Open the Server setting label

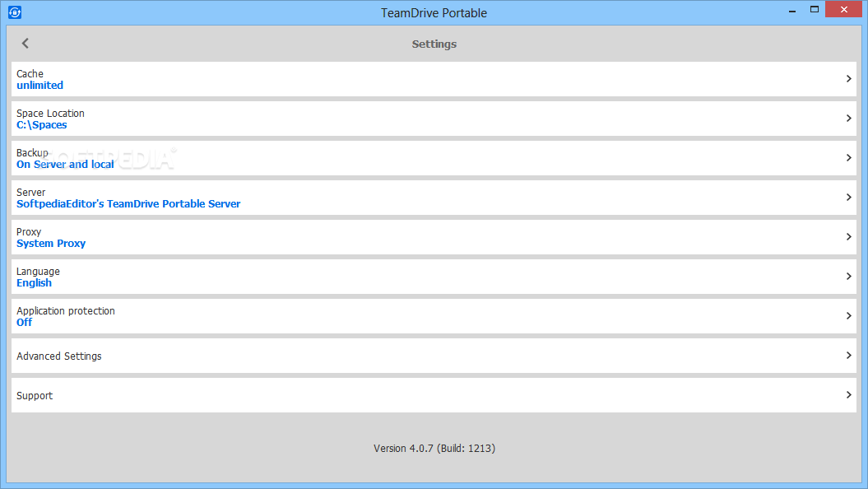tap(31, 192)
